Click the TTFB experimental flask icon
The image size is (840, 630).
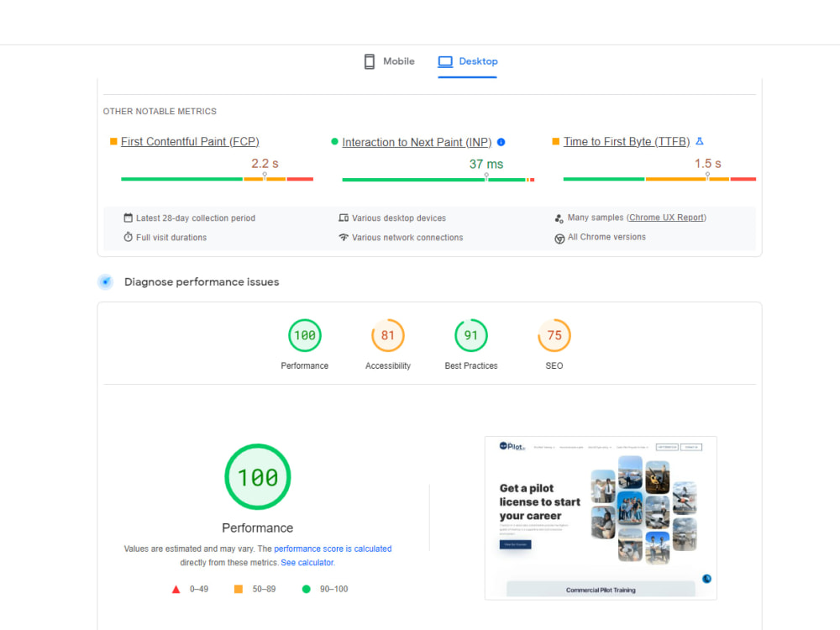[699, 141]
